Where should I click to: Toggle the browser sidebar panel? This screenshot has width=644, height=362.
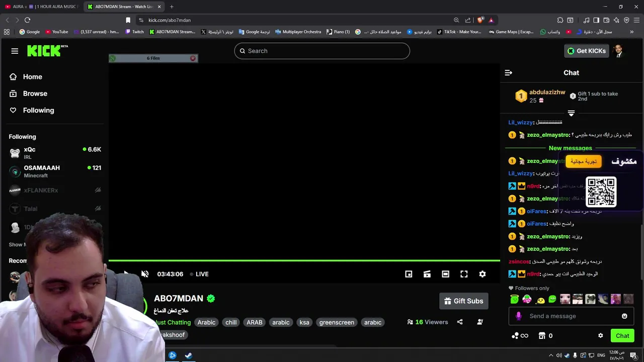click(x=596, y=20)
